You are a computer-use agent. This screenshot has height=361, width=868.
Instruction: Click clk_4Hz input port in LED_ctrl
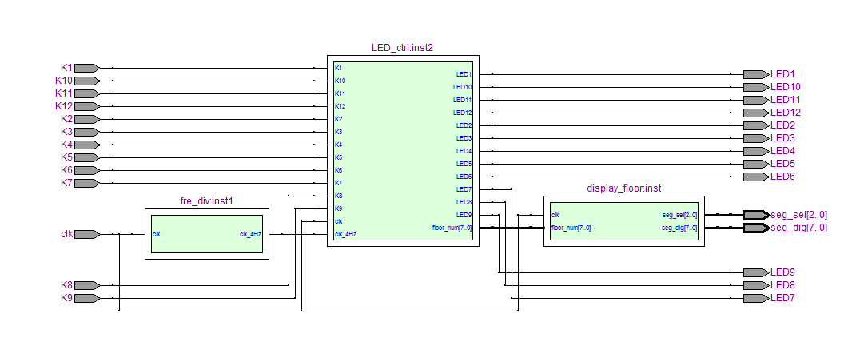pos(345,234)
